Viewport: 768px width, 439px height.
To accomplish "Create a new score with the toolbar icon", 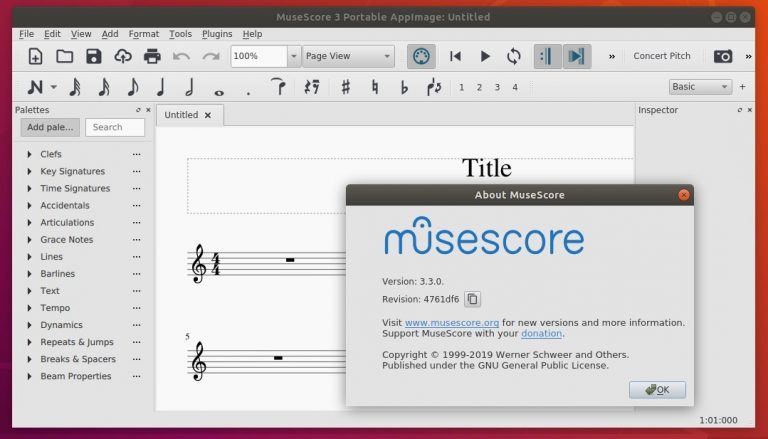I will pos(35,56).
